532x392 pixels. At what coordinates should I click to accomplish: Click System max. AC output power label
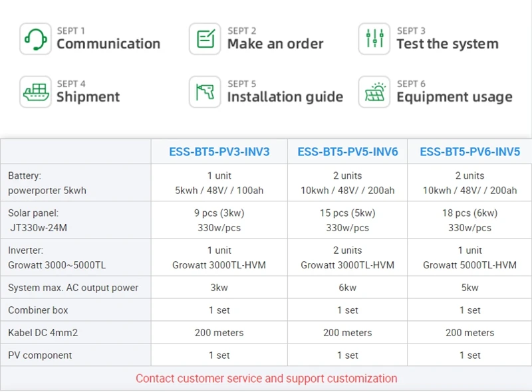pos(73,288)
